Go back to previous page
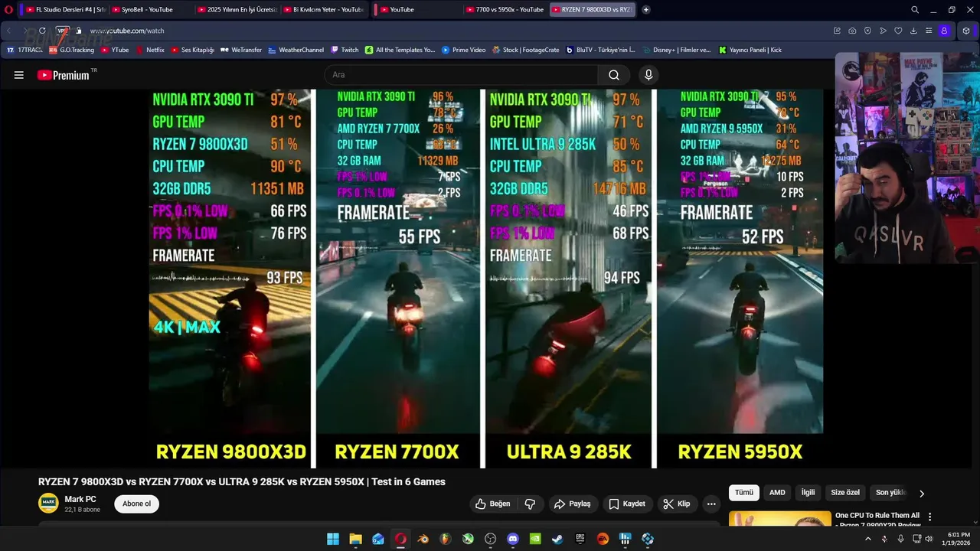Image resolution: width=980 pixels, height=551 pixels. point(9,31)
